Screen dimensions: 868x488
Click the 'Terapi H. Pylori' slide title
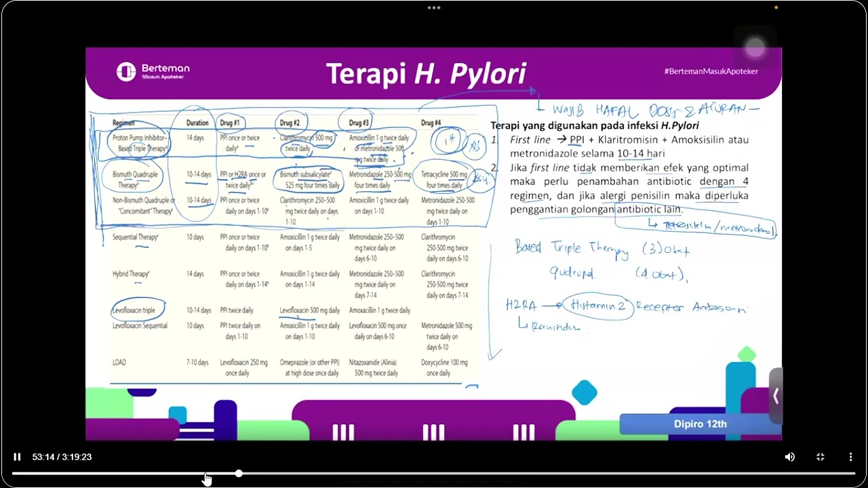426,73
